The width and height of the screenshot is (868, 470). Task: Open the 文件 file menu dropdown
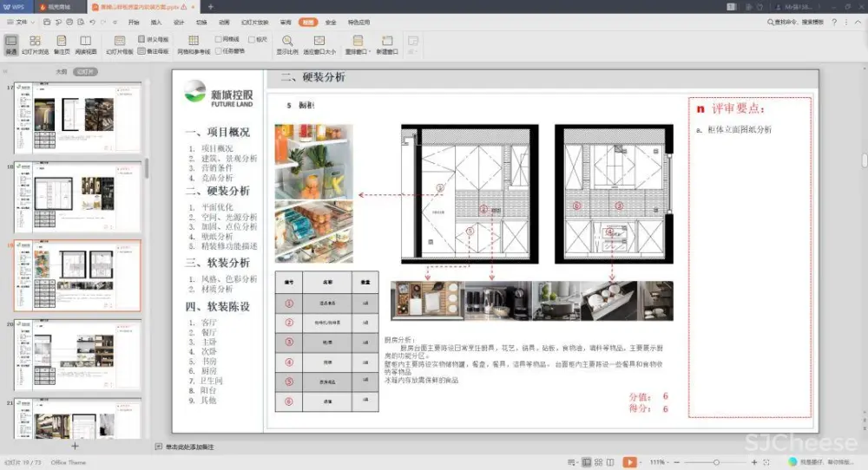click(x=23, y=22)
